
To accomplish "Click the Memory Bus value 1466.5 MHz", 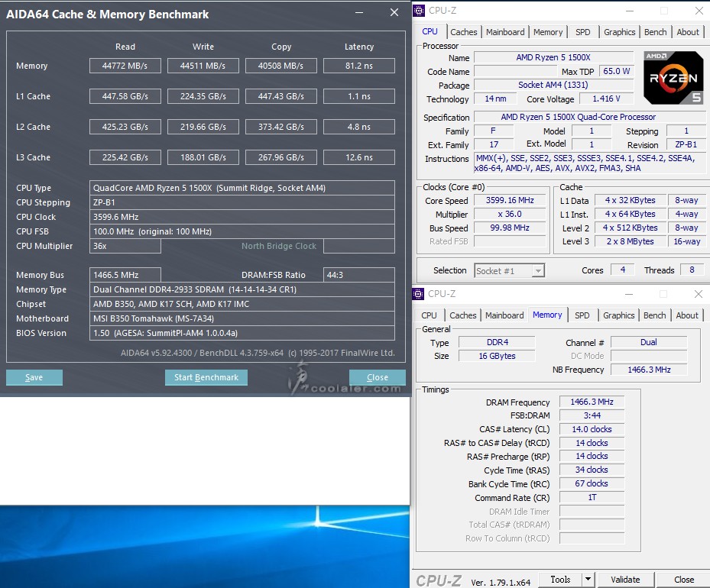I will [x=125, y=275].
